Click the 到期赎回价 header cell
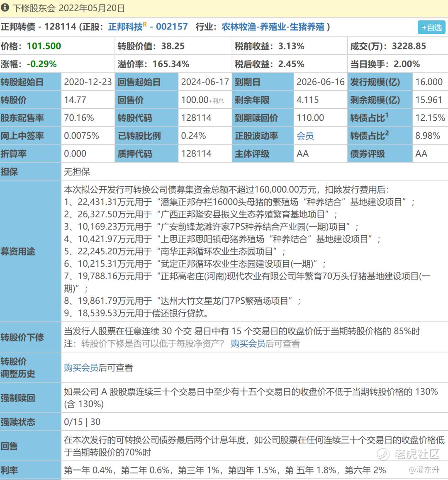This screenshot has height=480, width=448. tap(263, 117)
